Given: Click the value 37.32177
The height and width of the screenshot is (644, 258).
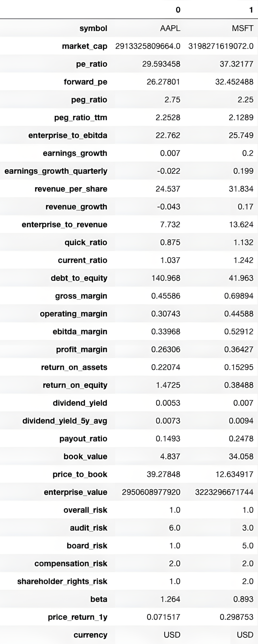Looking at the screenshot, I should point(236,64).
